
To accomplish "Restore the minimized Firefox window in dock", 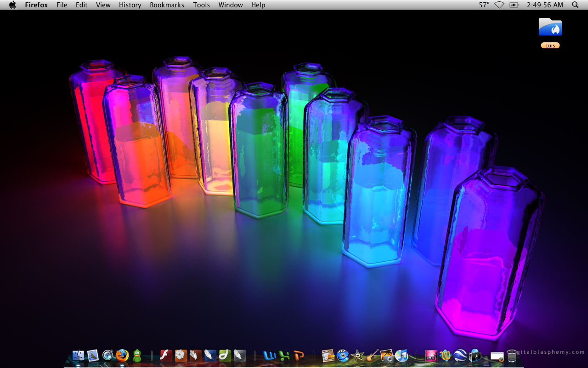I will tap(497, 356).
